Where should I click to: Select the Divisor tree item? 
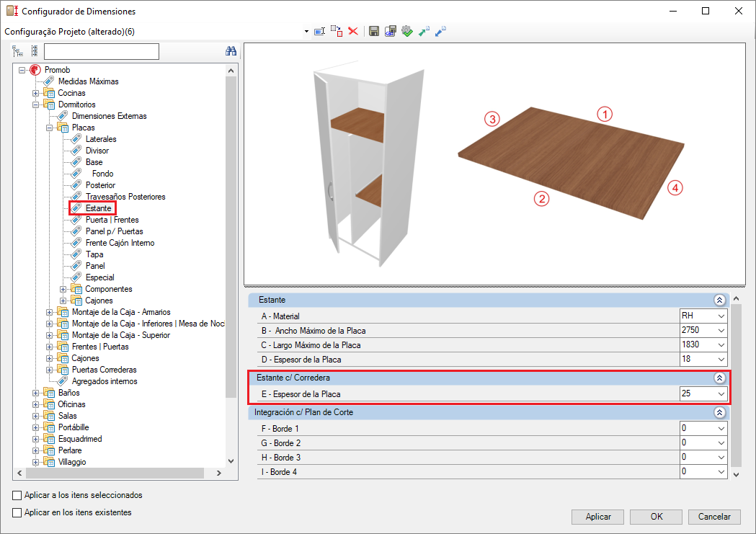point(97,151)
